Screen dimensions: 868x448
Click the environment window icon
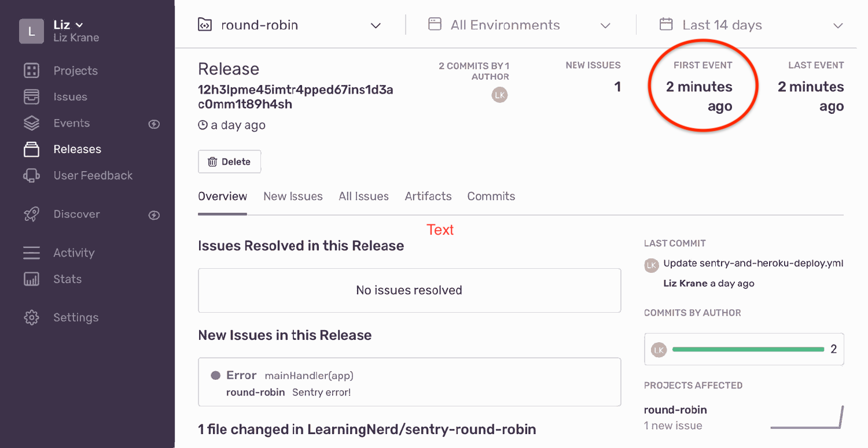click(435, 24)
